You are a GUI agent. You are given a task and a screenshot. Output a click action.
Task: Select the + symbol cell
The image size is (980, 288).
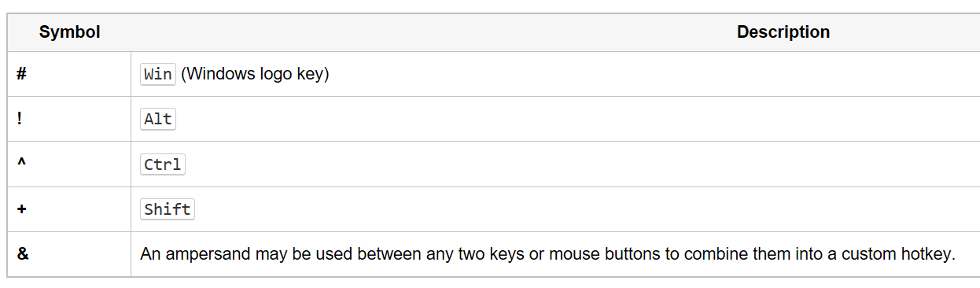tap(69, 209)
